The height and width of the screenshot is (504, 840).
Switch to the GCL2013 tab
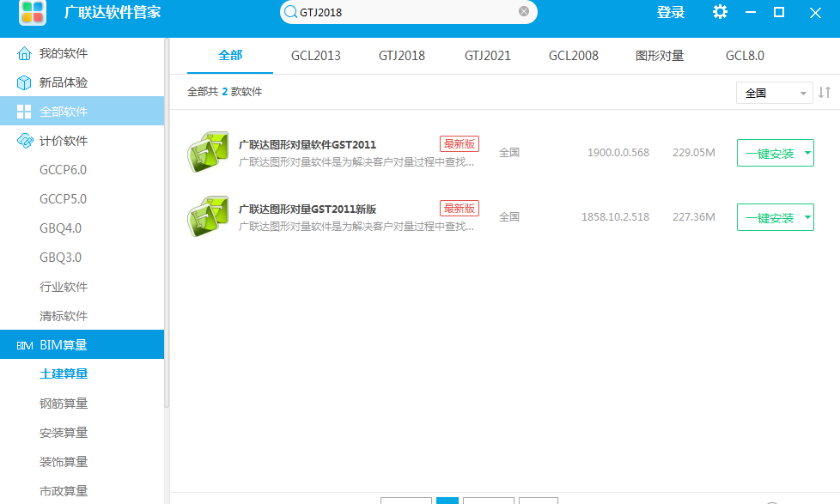tap(315, 56)
